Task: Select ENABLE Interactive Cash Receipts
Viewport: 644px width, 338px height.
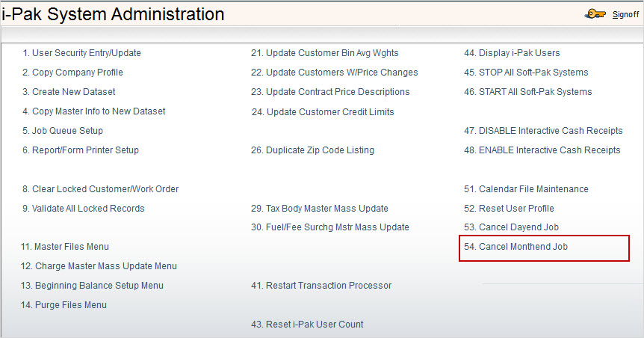Action: click(x=542, y=150)
